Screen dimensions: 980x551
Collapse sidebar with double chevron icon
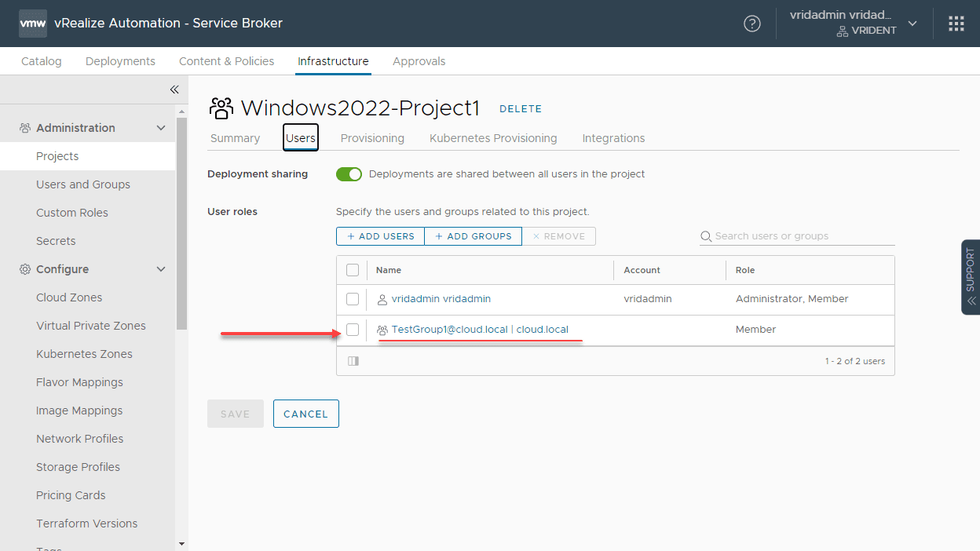point(174,89)
